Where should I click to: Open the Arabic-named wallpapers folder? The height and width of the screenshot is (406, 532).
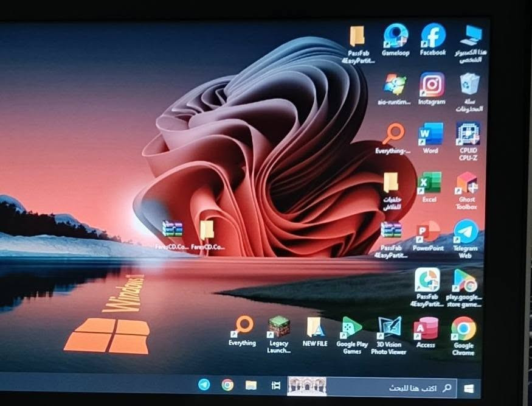coord(392,191)
